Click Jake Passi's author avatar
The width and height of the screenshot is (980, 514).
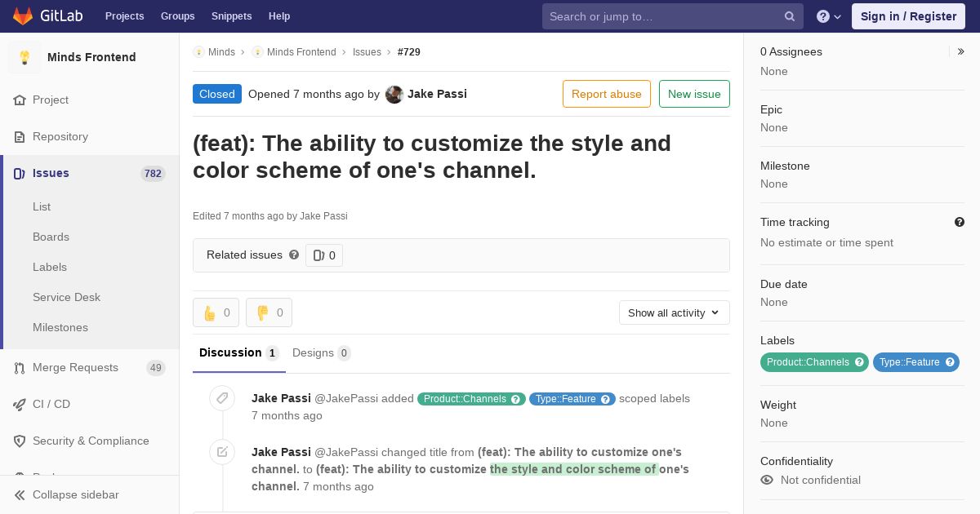[394, 94]
